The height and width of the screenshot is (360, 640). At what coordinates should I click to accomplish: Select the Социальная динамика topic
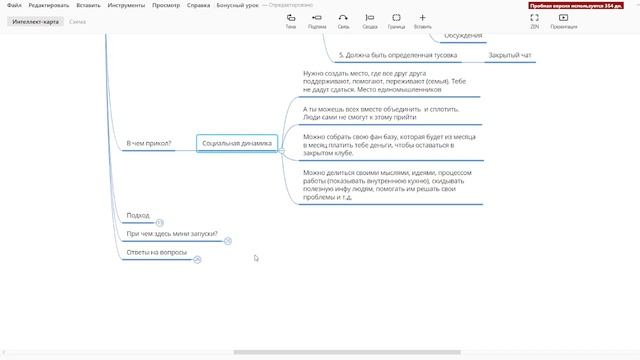[x=237, y=143]
